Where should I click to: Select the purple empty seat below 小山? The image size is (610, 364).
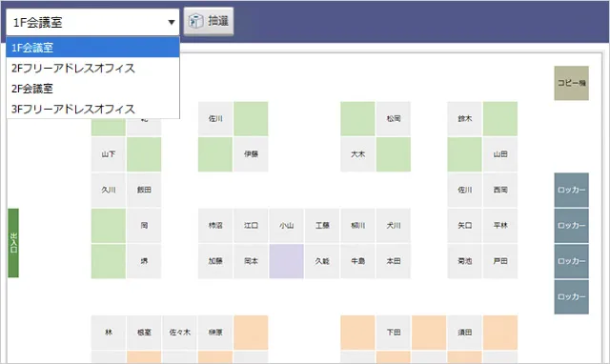pyautogui.click(x=286, y=261)
